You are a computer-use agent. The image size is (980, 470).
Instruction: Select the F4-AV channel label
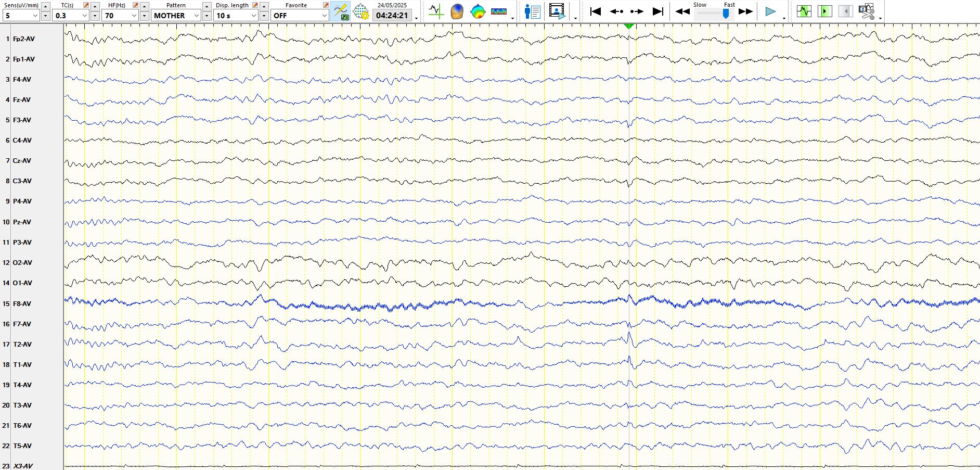coord(22,80)
